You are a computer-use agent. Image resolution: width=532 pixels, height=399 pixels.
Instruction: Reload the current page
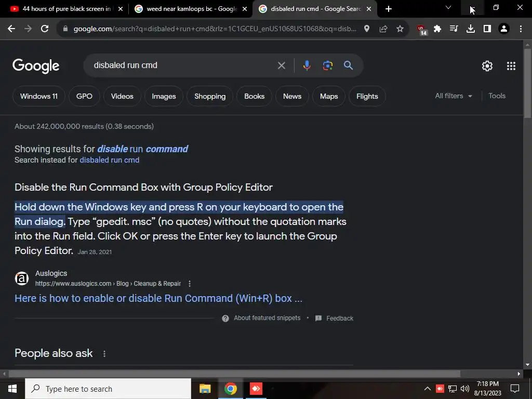[x=45, y=29]
